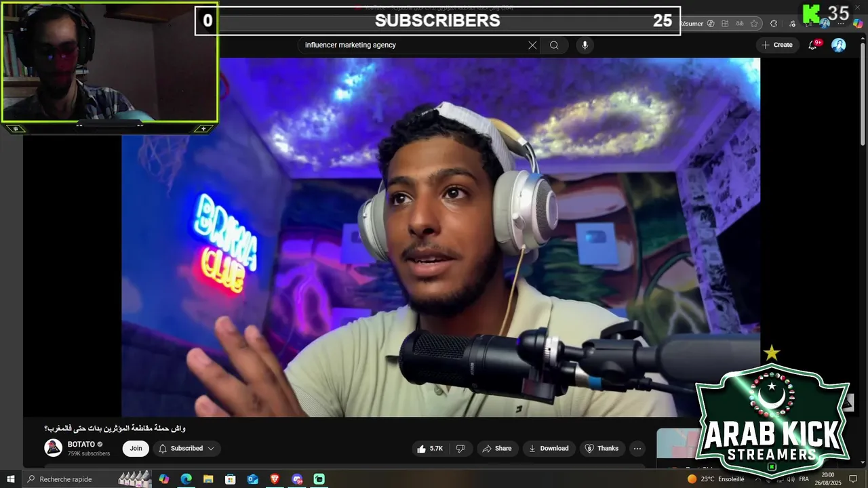Open the 23°C Ensoleillé weather widget
Viewport: 868px width, 488px height.
pos(715,479)
